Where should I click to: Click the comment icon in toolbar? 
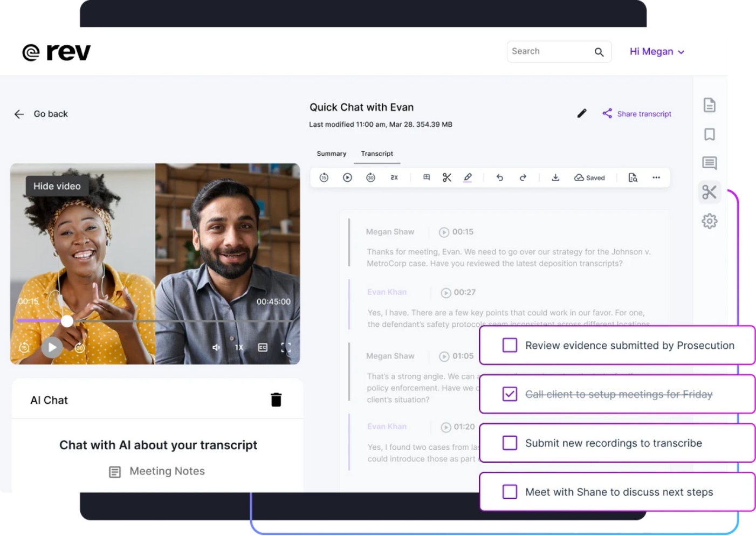427,177
